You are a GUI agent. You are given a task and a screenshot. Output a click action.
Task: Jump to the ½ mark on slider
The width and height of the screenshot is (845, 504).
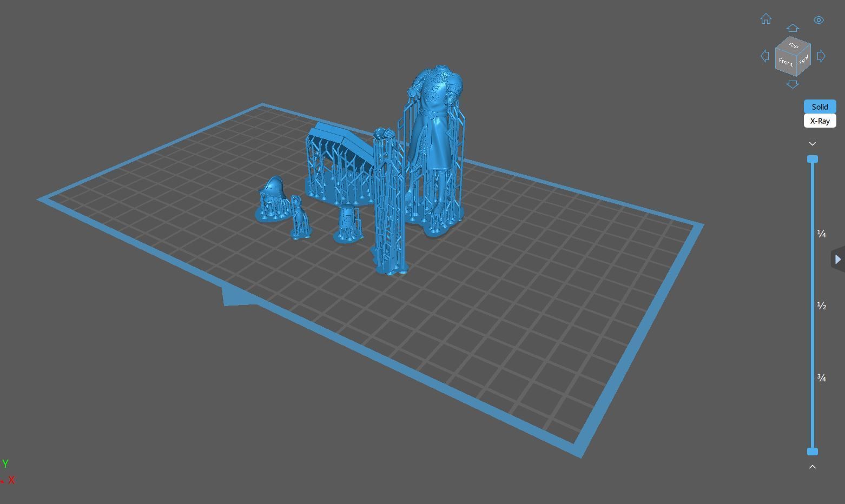[x=821, y=306]
